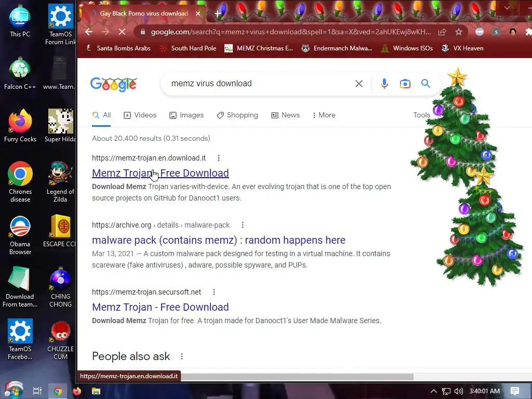The height and width of the screenshot is (399, 532).
Task: Click Chrome forward arrow button
Action: coord(105,32)
